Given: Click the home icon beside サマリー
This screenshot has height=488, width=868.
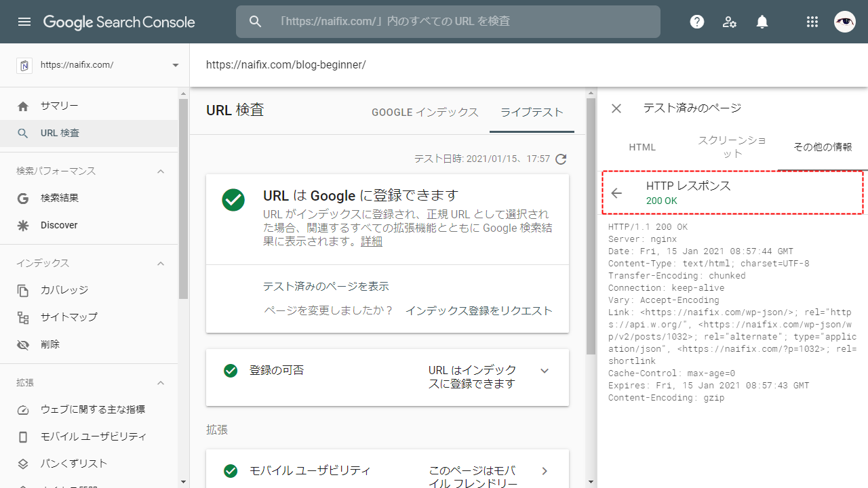Looking at the screenshot, I should click(23, 106).
